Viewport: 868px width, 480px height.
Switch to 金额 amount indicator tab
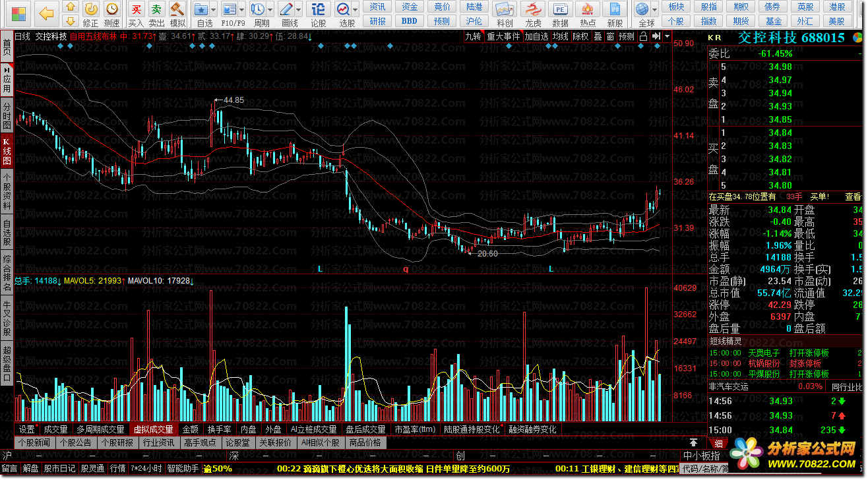click(x=190, y=429)
